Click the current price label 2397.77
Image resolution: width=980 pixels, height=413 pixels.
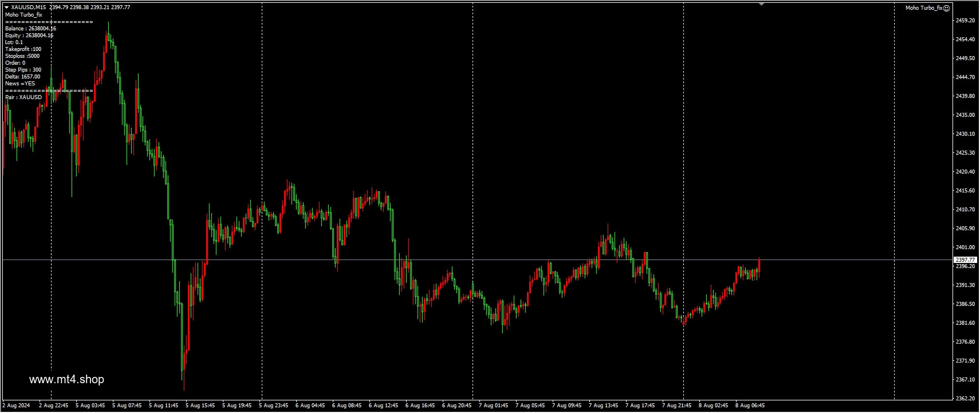(966, 260)
